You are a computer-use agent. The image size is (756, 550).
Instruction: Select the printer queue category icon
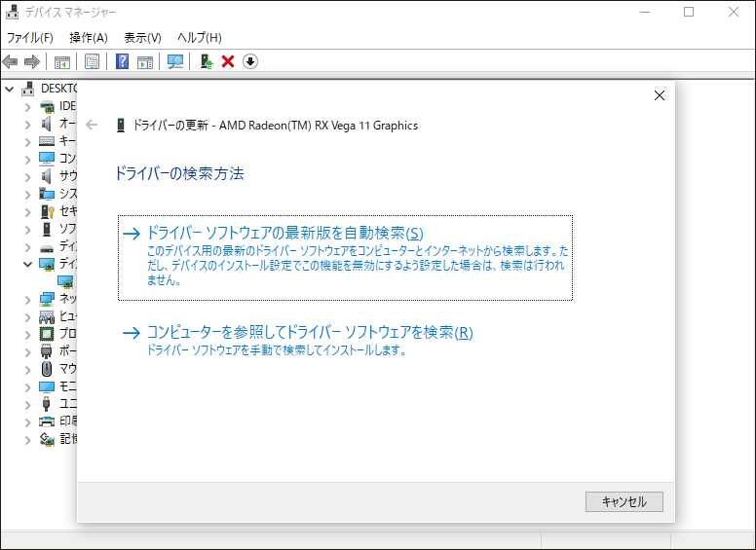(47, 422)
